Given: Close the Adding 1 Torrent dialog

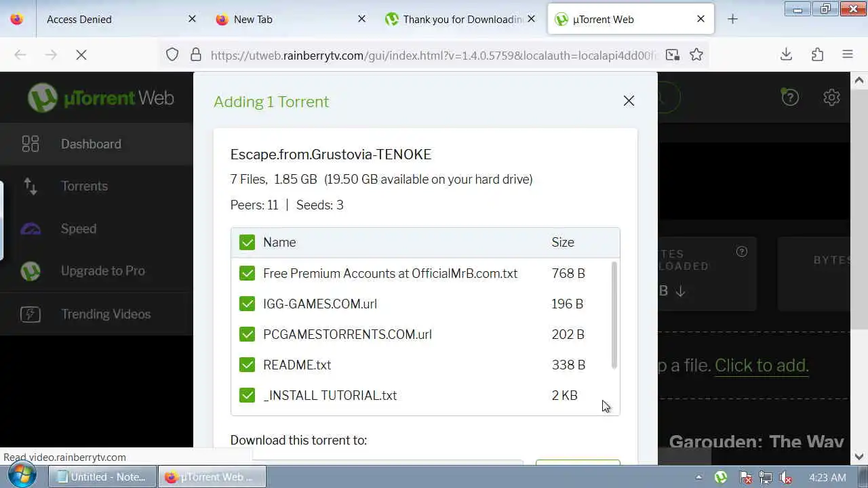Looking at the screenshot, I should tap(629, 101).
